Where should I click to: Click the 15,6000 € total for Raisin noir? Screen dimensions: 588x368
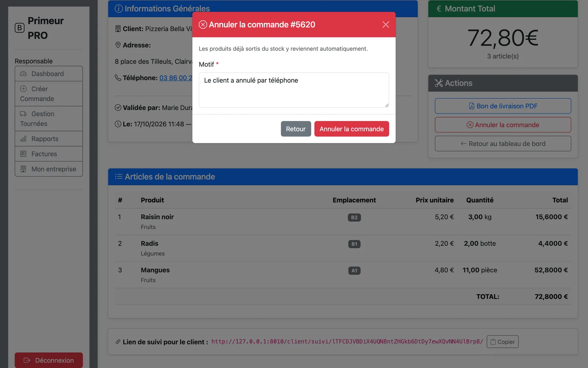[551, 217]
